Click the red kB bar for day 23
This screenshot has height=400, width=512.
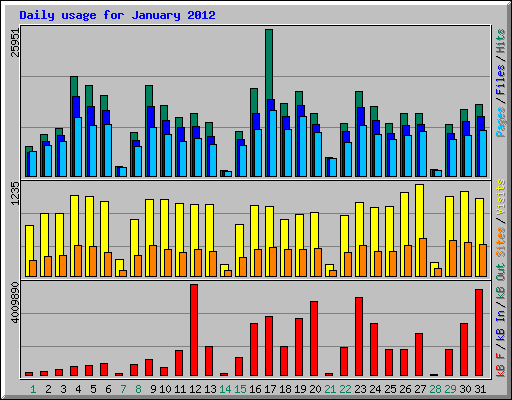click(x=359, y=336)
